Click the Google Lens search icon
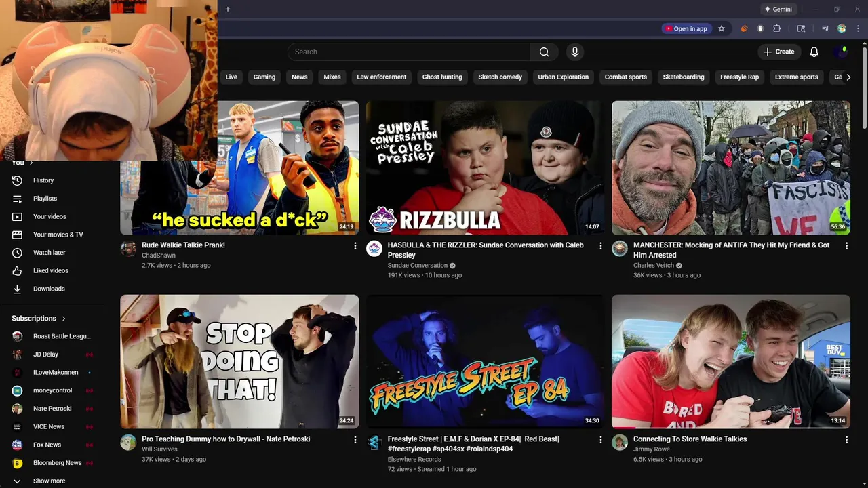This screenshot has width=868, height=488. click(801, 28)
